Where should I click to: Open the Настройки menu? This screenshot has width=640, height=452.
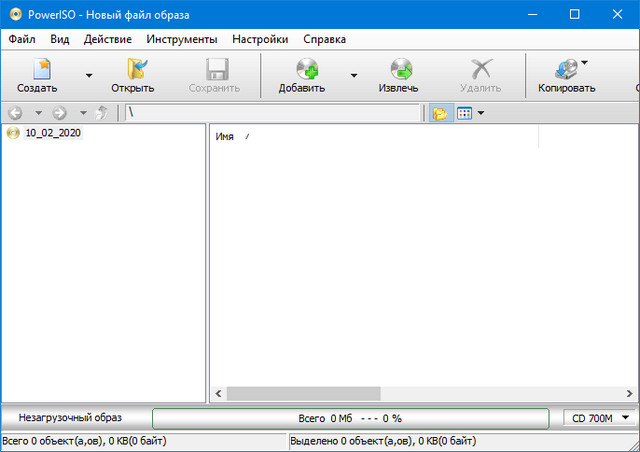(x=260, y=39)
